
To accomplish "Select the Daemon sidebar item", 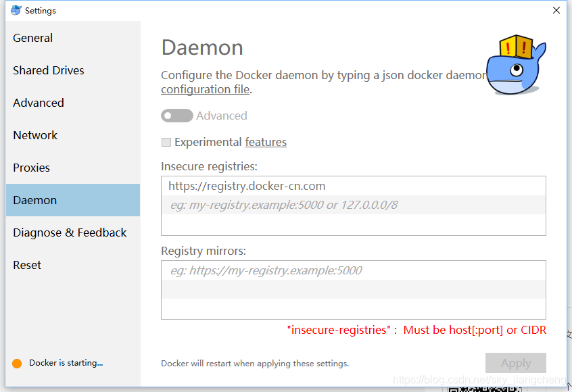I will [x=73, y=200].
